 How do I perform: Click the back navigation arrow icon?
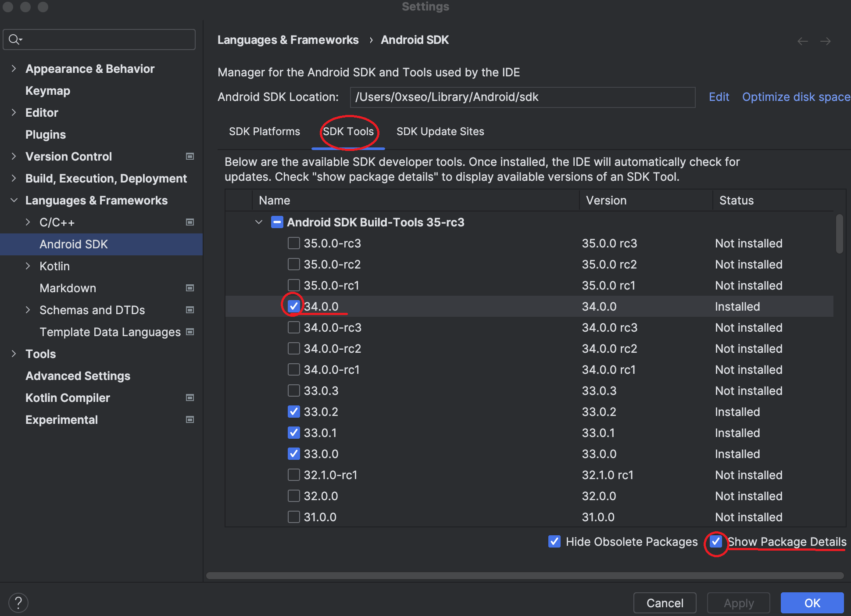pyautogui.click(x=802, y=41)
